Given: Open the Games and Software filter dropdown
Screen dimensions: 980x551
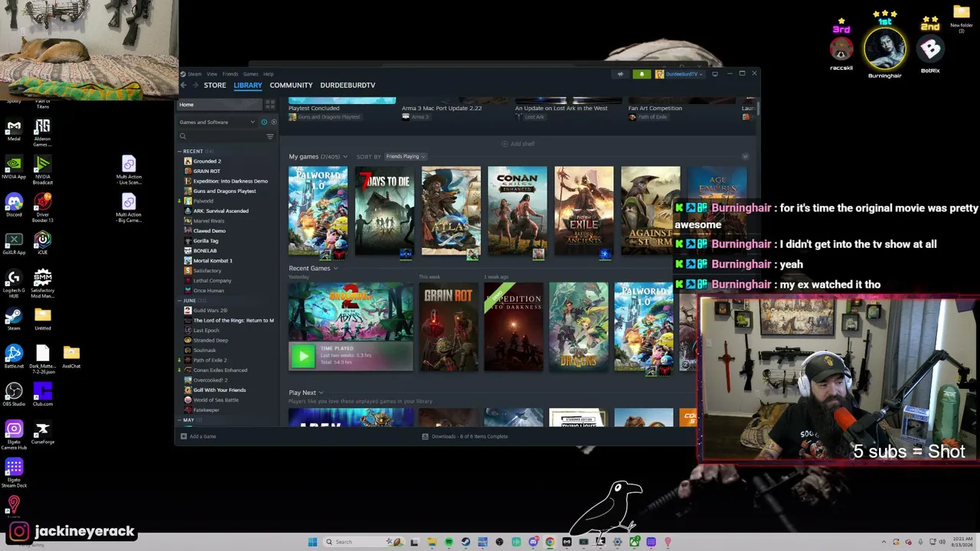Looking at the screenshot, I should pos(217,122).
